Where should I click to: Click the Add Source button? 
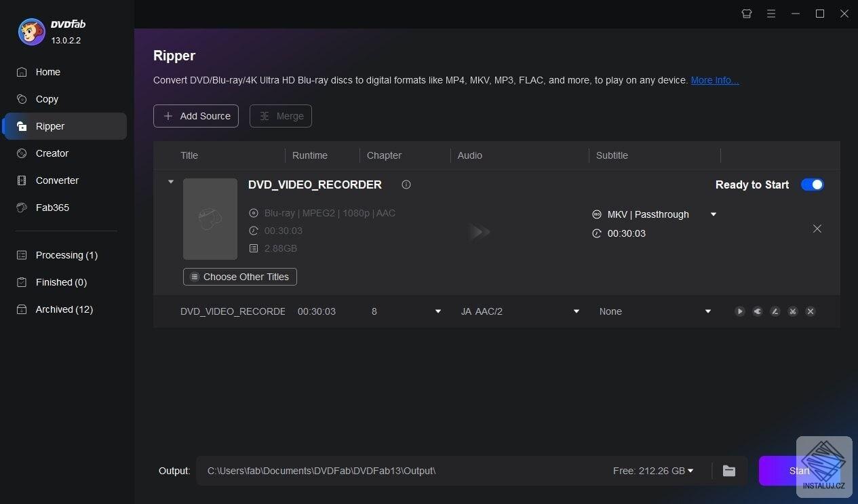pyautogui.click(x=196, y=116)
